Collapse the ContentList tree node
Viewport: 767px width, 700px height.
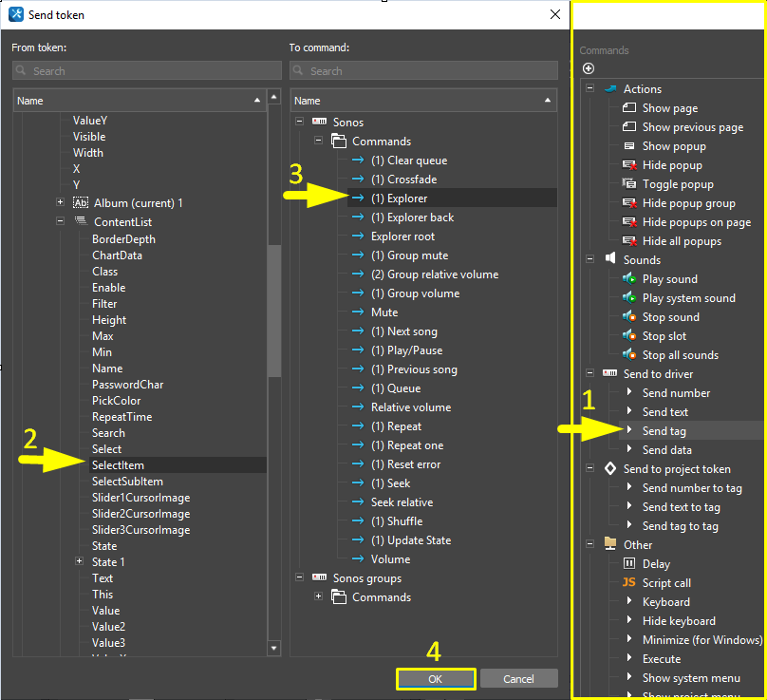tap(61, 221)
